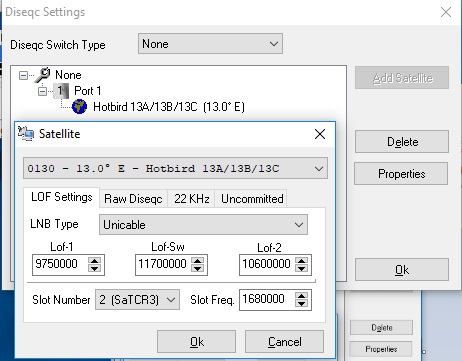
Task: Select Hotbird 13A/13B/13C (13.0° E) tree item
Action: pos(169,107)
